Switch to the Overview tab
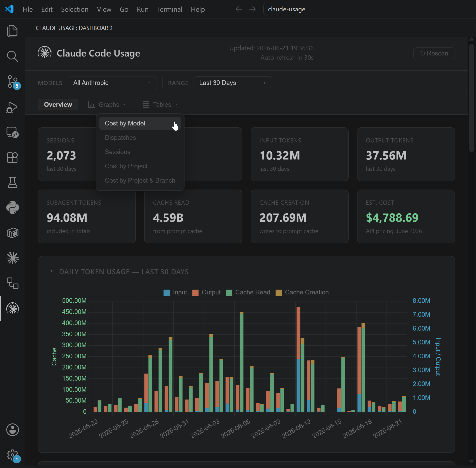 58,105
